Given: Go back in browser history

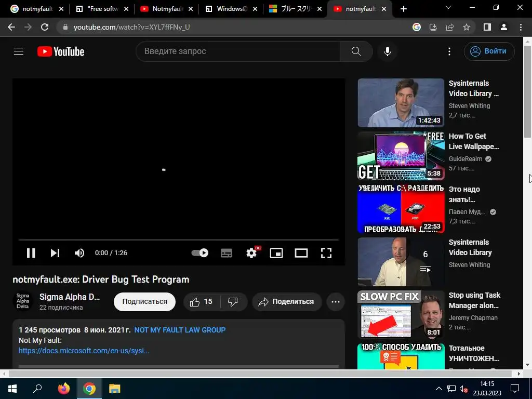Looking at the screenshot, I should [11, 27].
